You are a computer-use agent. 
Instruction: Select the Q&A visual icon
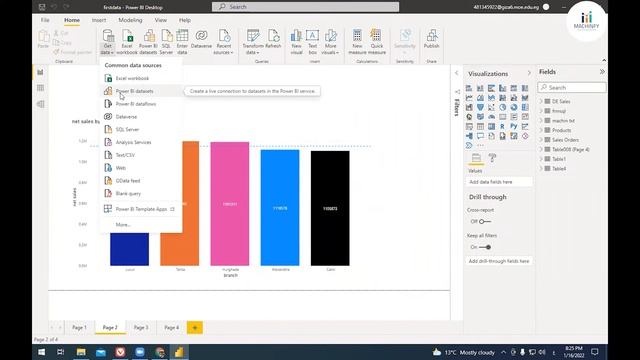click(480, 136)
